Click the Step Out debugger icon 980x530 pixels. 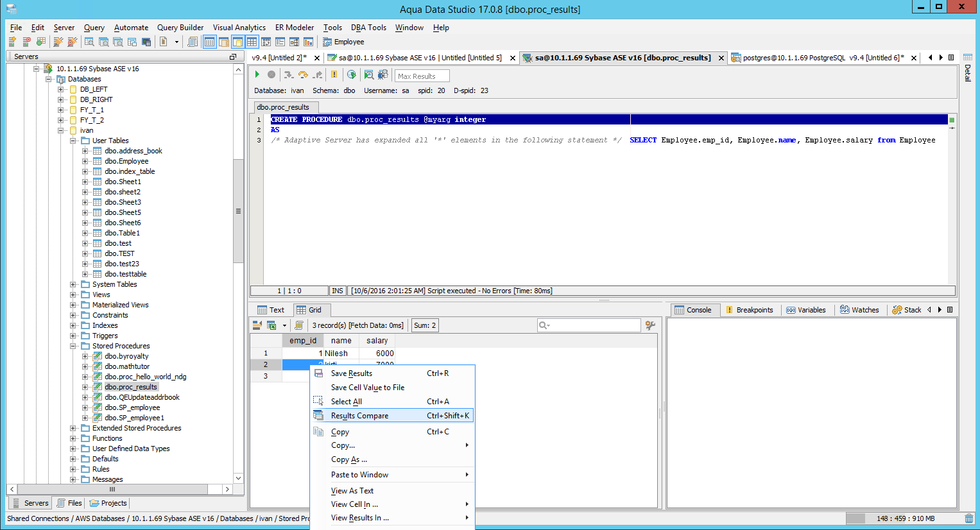pyautogui.click(x=318, y=75)
